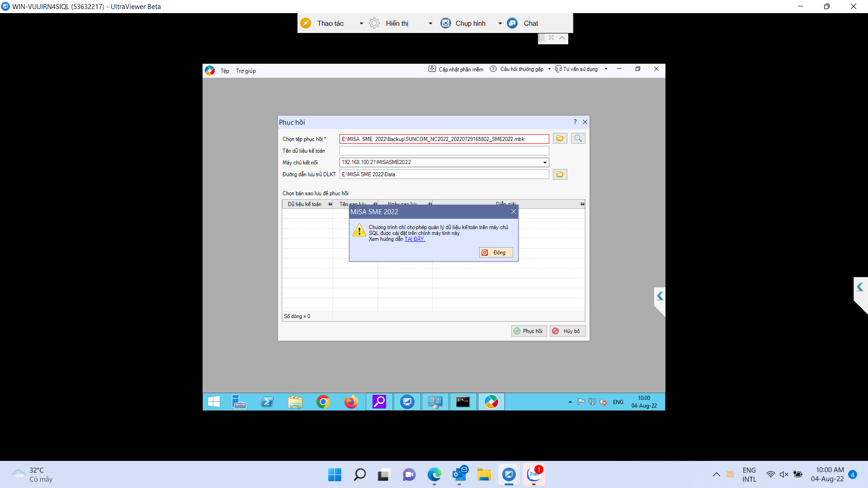Viewport: 868px width, 488px height.
Task: Open local taskbar Search
Action: tap(360, 475)
